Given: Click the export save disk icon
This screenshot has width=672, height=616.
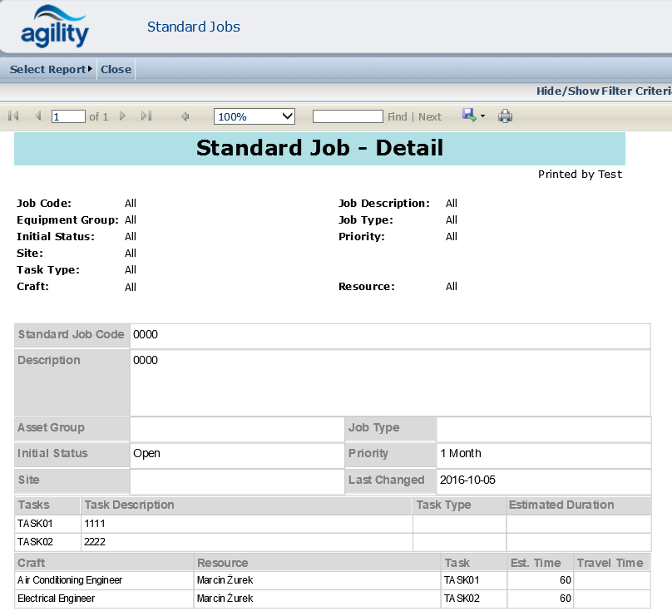Looking at the screenshot, I should tap(469, 116).
